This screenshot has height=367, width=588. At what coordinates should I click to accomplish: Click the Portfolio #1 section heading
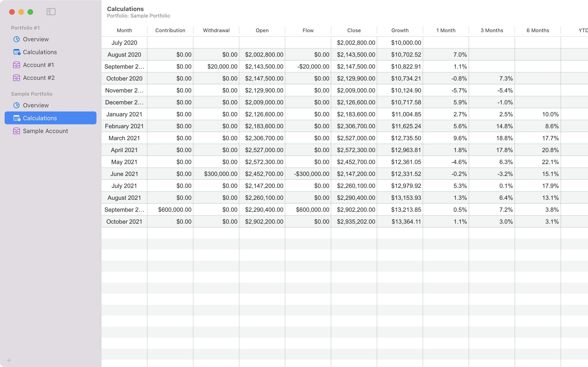coord(25,28)
